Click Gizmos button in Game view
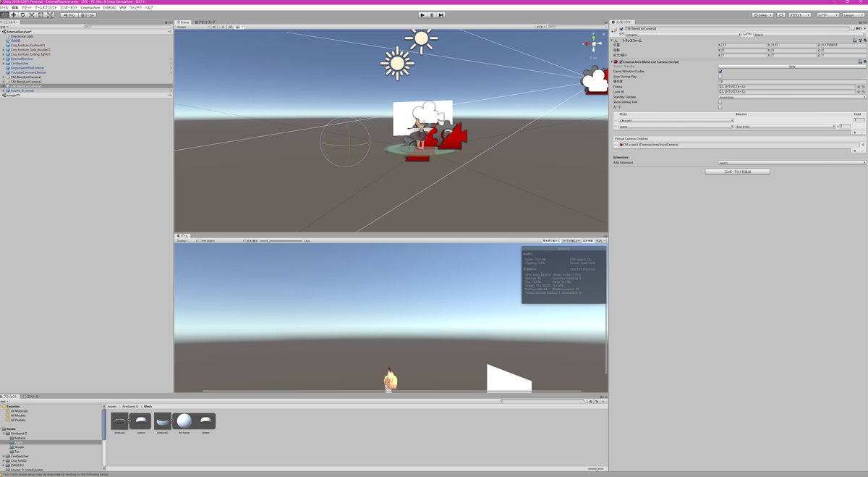 (x=600, y=240)
